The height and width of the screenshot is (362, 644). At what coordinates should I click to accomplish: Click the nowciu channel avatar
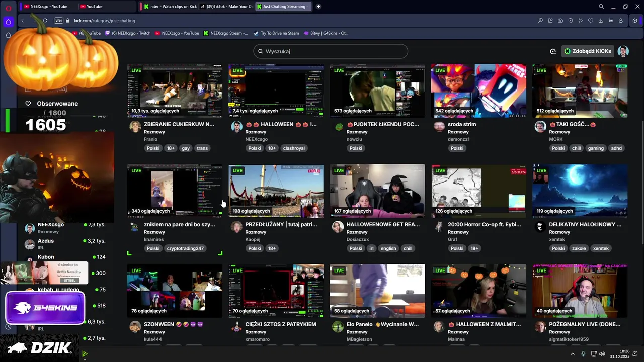pyautogui.click(x=338, y=127)
